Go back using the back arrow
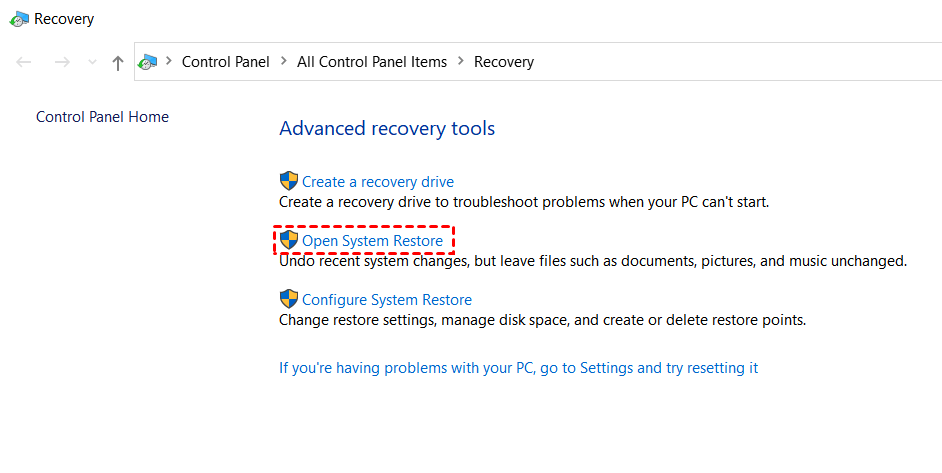Viewport: 942px width, 473px height. coord(24,62)
